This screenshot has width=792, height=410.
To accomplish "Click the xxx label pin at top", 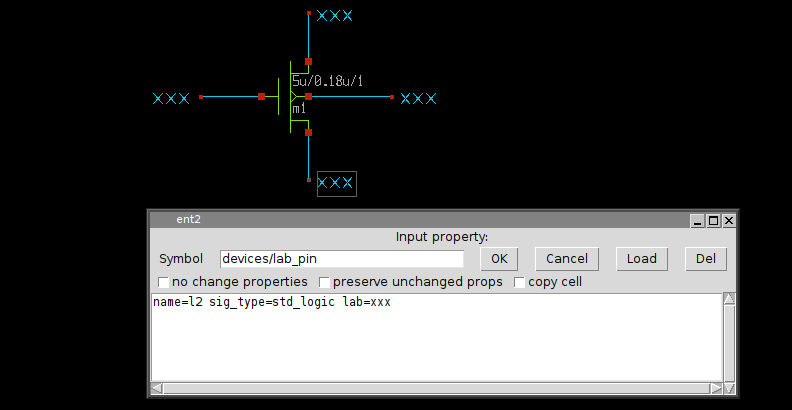I will pos(334,16).
